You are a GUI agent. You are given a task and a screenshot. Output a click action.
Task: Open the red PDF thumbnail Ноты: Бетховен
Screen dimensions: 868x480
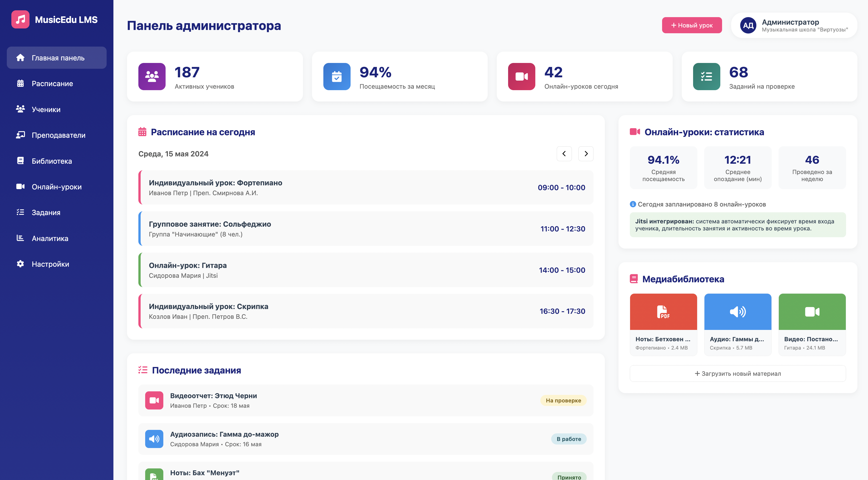(663, 312)
